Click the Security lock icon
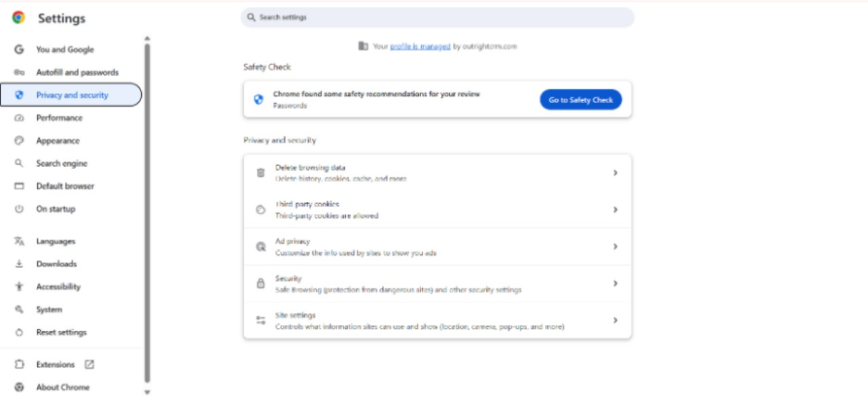This screenshot has width=868, height=406. 261,284
